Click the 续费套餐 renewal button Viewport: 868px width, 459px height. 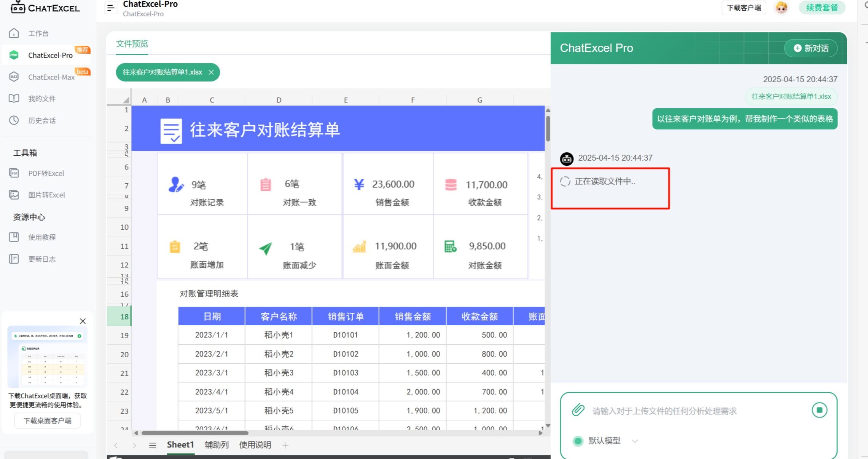click(x=822, y=8)
